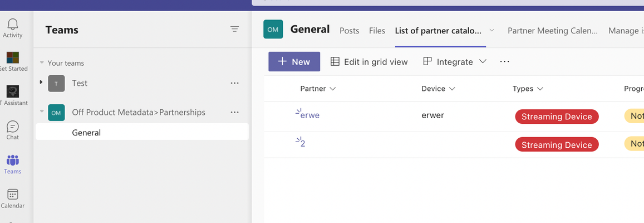The width and height of the screenshot is (644, 223).
Task: Open the Activity bell icon
Action: (13, 24)
